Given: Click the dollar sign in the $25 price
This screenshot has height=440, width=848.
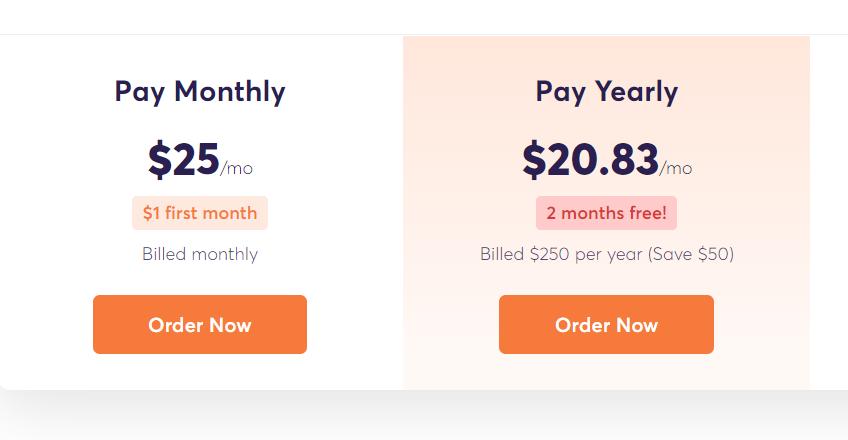Looking at the screenshot, I should point(159,160).
